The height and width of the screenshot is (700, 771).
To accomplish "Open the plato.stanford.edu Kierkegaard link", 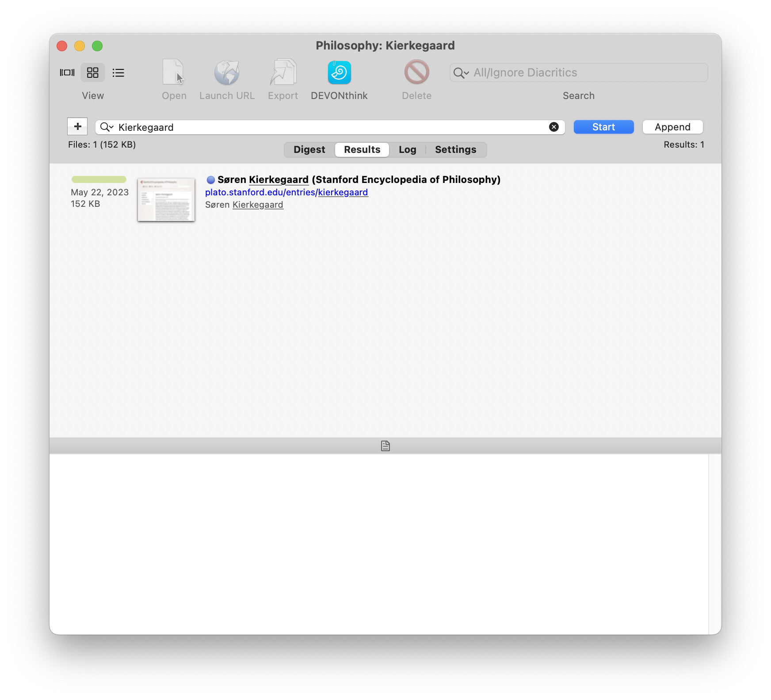I will [286, 192].
